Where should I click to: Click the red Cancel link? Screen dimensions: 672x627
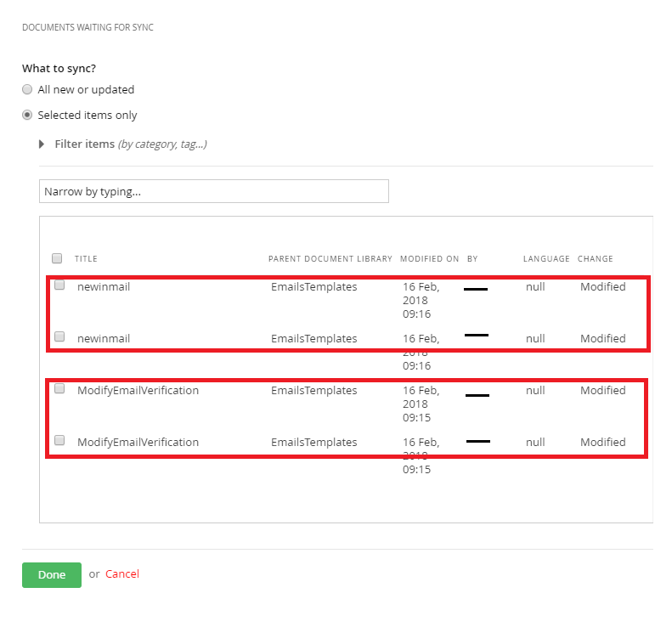click(122, 573)
